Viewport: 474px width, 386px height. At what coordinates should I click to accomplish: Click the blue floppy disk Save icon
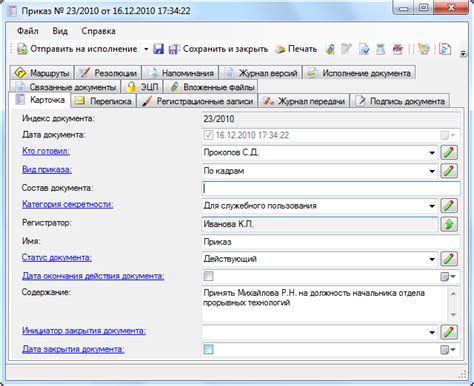tap(158, 49)
